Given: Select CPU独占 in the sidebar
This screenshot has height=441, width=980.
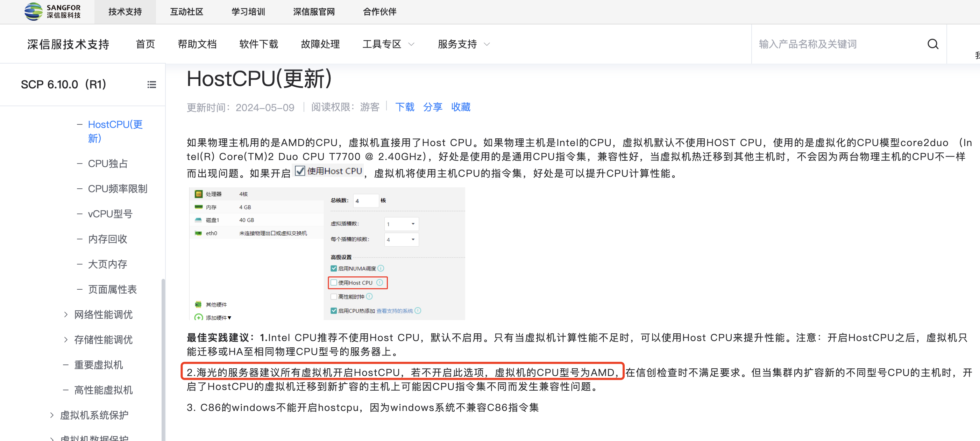Looking at the screenshot, I should tap(108, 164).
